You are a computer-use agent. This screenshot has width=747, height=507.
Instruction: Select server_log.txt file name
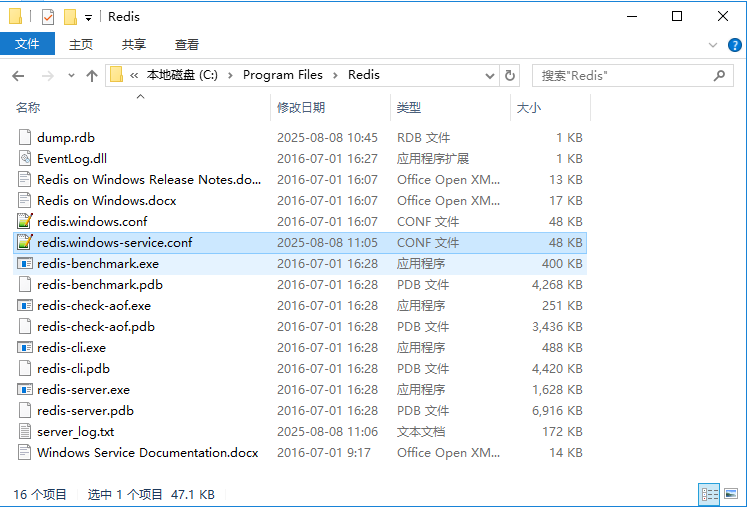(x=76, y=432)
